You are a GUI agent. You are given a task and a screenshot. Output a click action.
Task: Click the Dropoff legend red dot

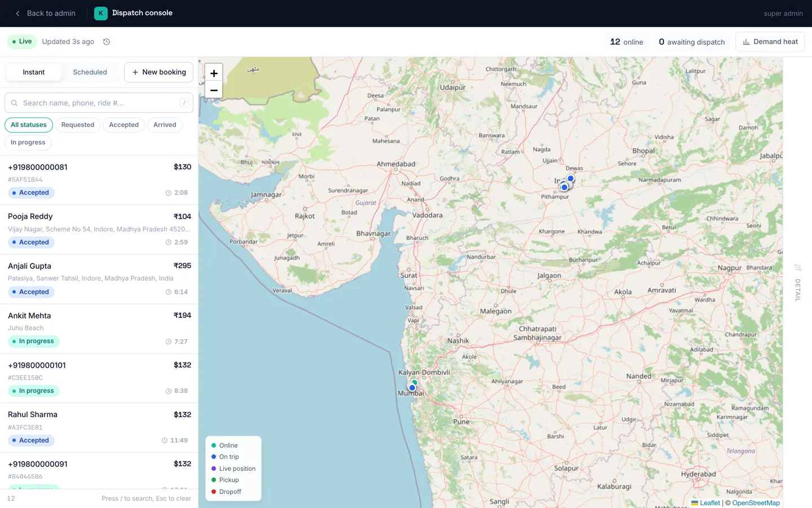point(214,492)
